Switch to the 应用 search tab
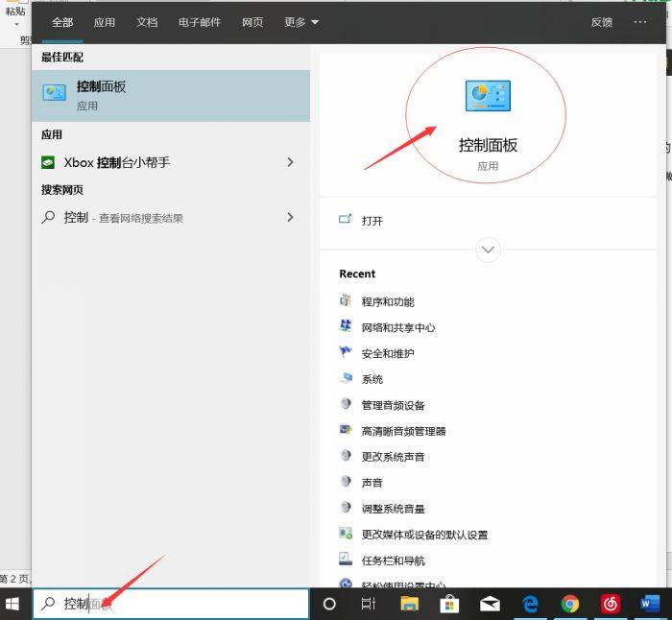The height and width of the screenshot is (620, 672). point(104,22)
